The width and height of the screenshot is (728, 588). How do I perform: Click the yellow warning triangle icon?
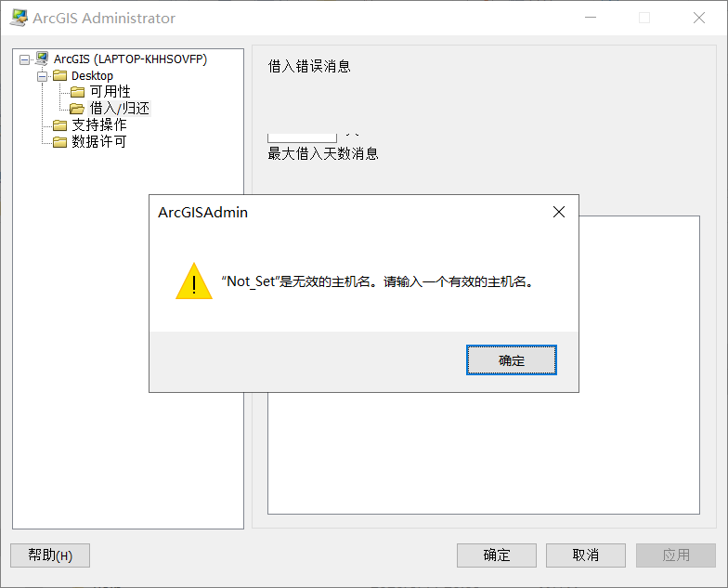pyautogui.click(x=194, y=281)
